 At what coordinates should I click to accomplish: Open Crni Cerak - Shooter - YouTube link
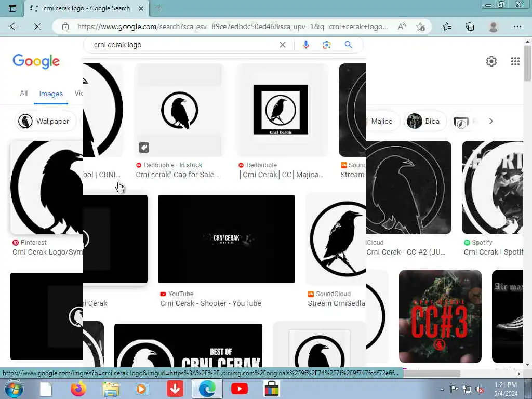pos(211,303)
